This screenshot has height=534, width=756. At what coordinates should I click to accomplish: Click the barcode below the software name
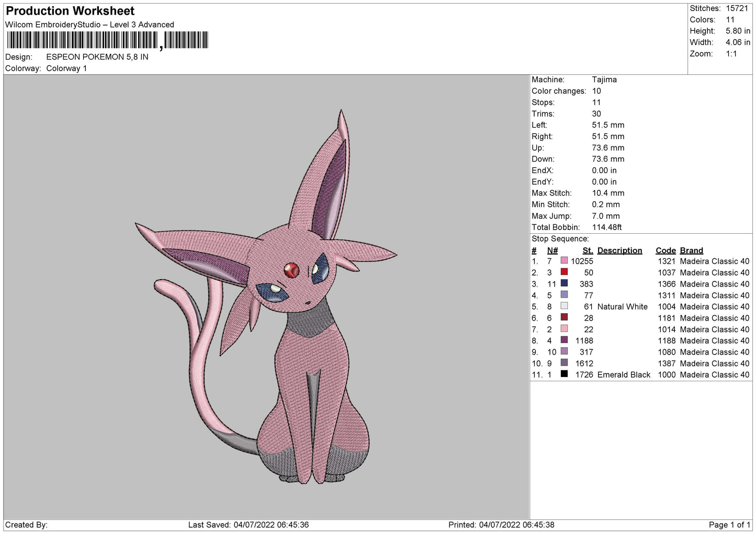pyautogui.click(x=107, y=40)
